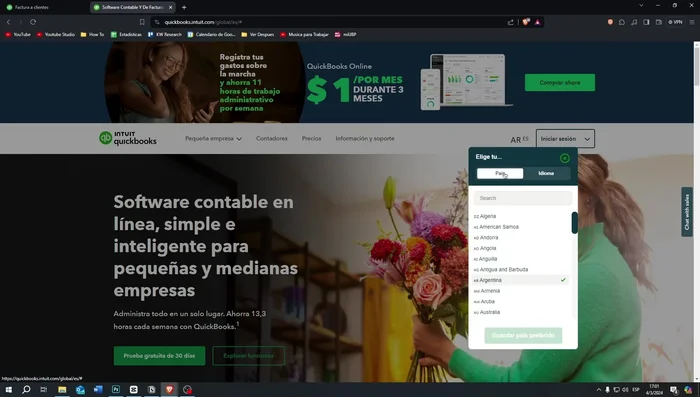Viewport: 700px width, 397px height.
Task: Click the Brave Rewards triangle icon
Action: click(538, 22)
